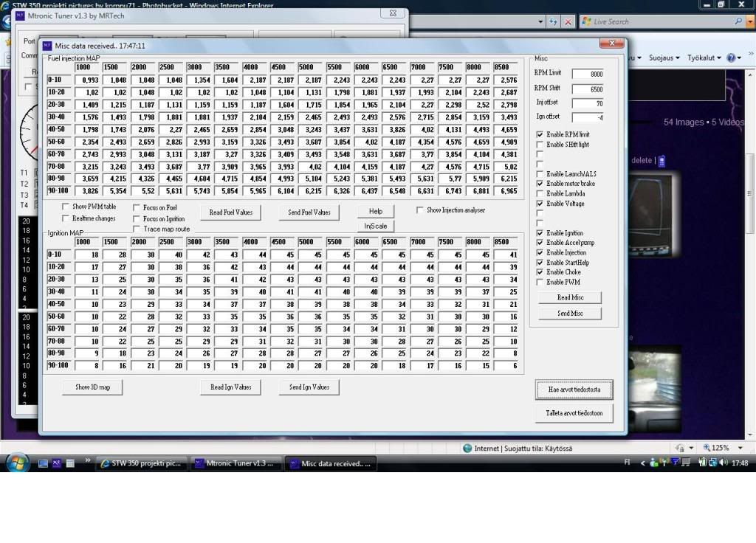Screen dimensions: 756x543
Task: Check the Enable Lambda checkbox
Action: click(x=540, y=194)
